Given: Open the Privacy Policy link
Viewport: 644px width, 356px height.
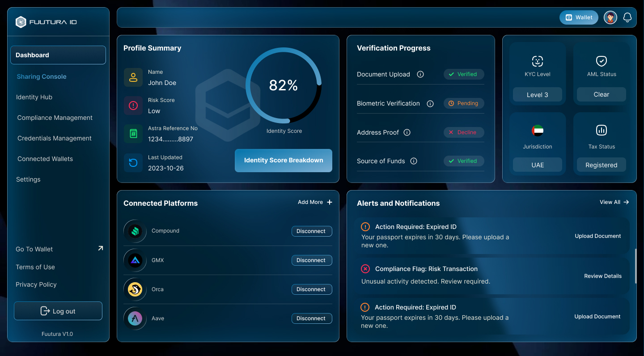Looking at the screenshot, I should (36, 284).
